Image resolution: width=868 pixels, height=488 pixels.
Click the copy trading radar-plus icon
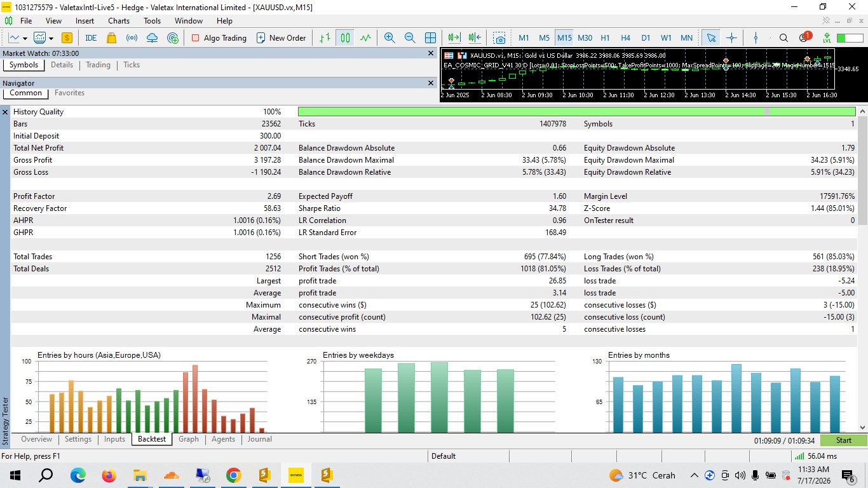173,37
